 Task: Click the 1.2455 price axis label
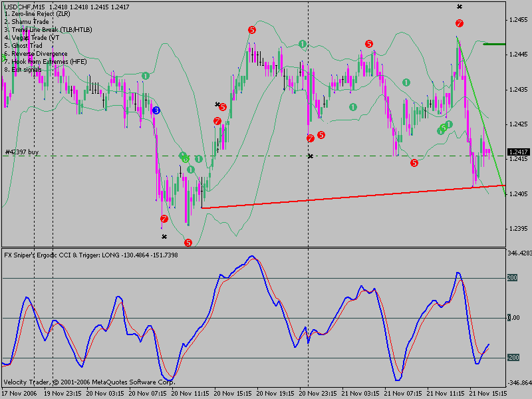click(519, 20)
